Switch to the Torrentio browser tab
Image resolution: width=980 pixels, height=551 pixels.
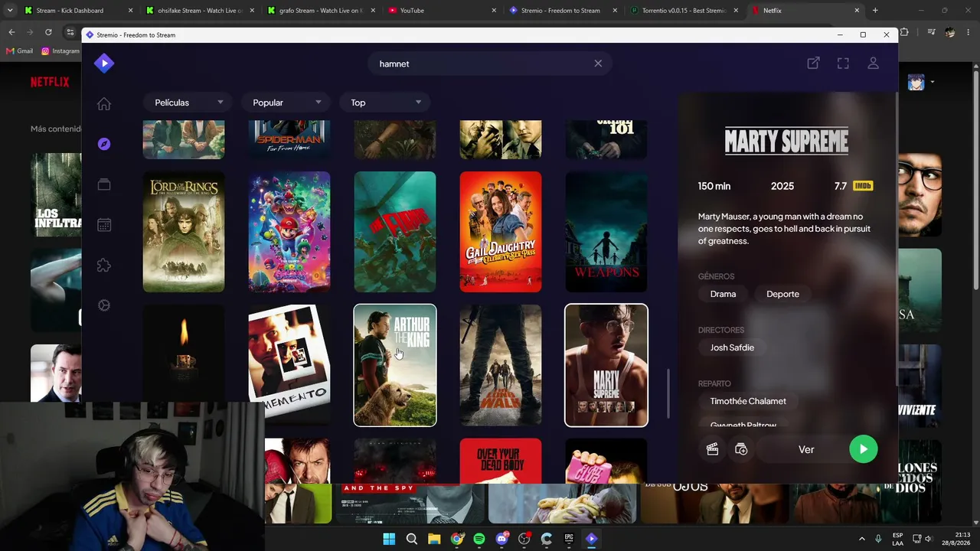684,11
